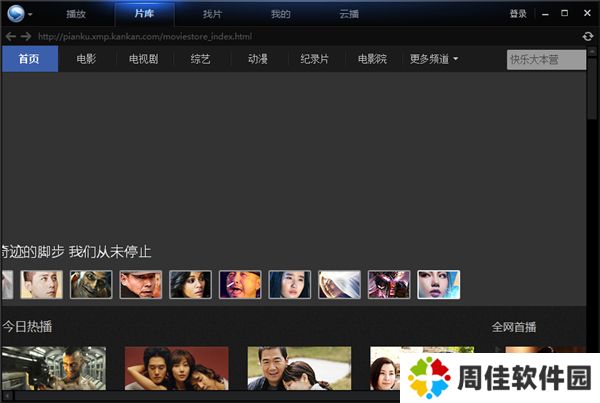Switch to the 找片 tab
This screenshot has width=600, height=403.
click(x=212, y=14)
